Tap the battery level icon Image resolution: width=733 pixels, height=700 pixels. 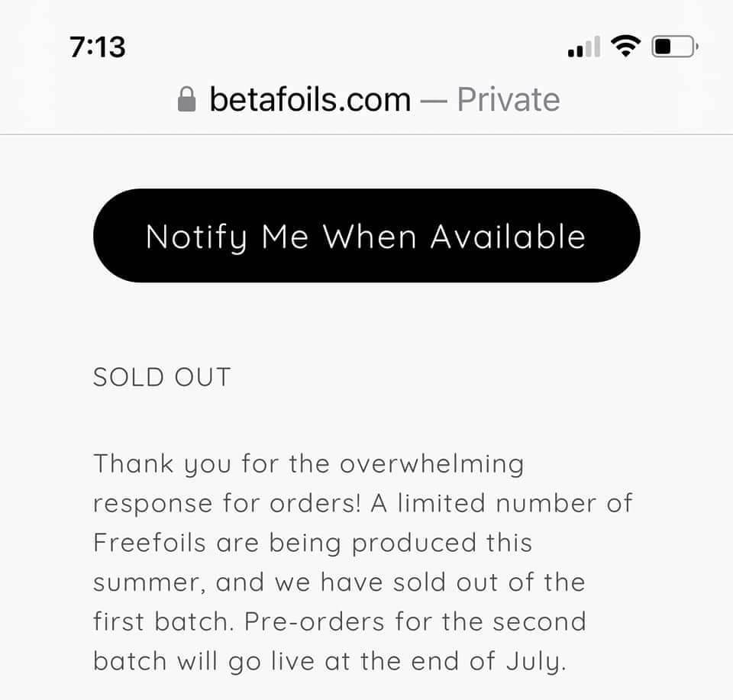673,47
